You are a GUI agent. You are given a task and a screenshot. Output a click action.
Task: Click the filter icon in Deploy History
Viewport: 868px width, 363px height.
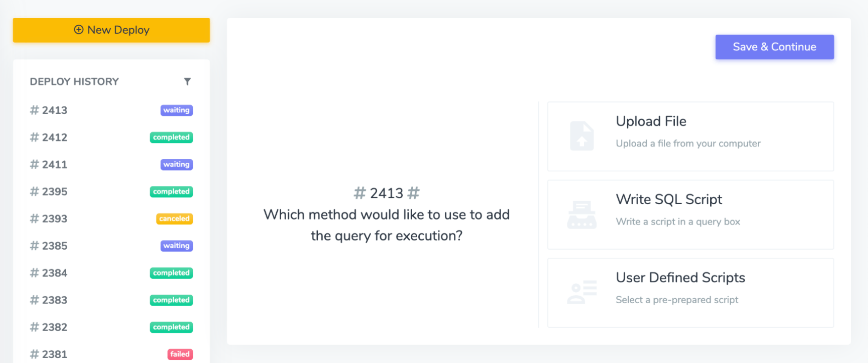click(x=187, y=82)
